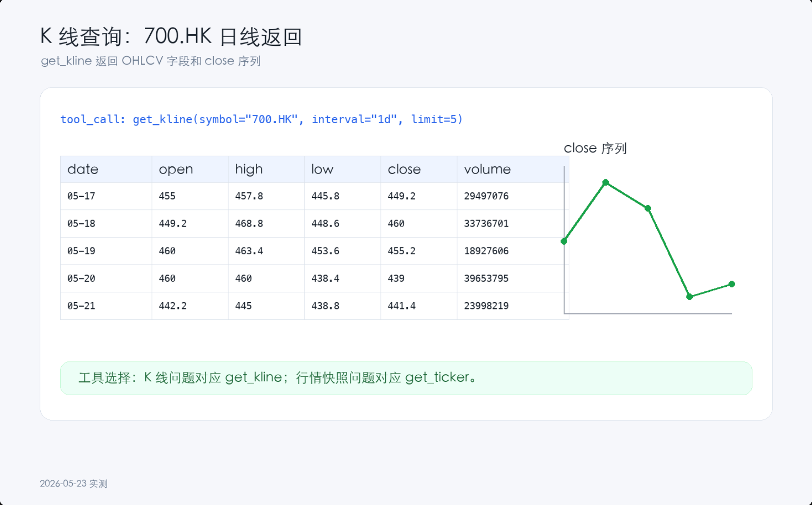Click volume "29497076" in the 05-17 row
The height and width of the screenshot is (505, 812).
click(486, 196)
